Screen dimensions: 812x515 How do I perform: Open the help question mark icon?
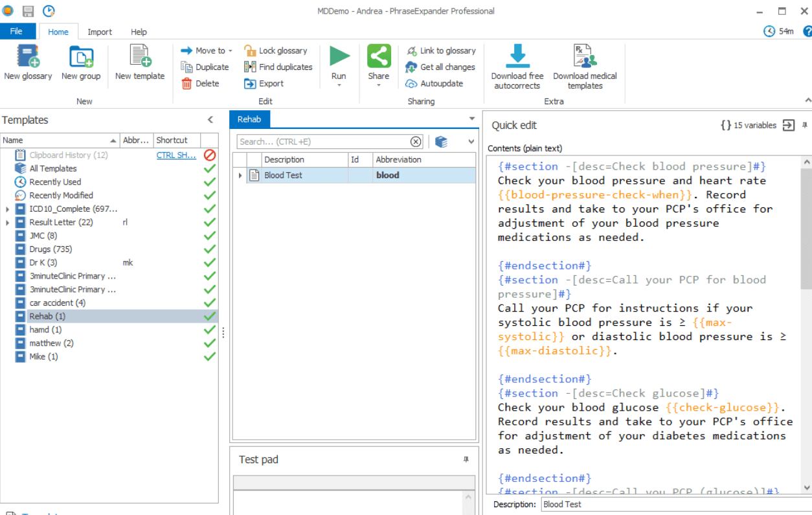pyautogui.click(x=807, y=31)
